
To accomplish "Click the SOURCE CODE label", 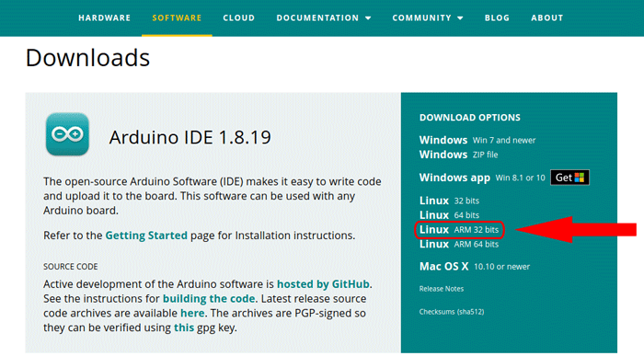I will pos(70,267).
